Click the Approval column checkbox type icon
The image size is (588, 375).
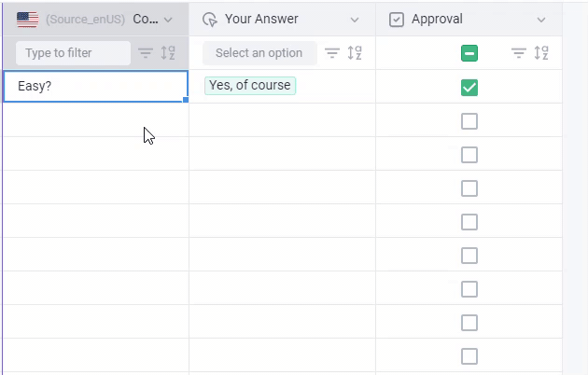pos(397,19)
